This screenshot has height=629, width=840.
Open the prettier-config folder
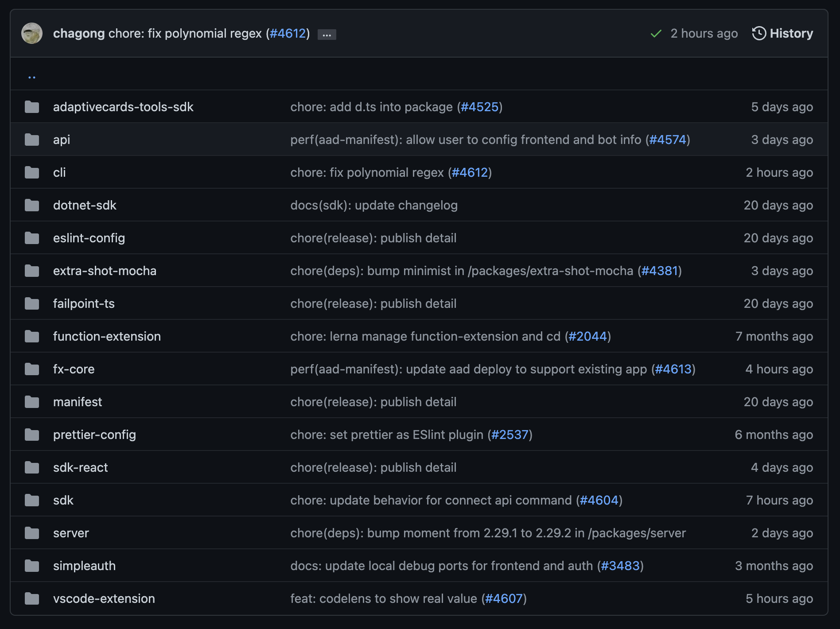click(x=94, y=435)
